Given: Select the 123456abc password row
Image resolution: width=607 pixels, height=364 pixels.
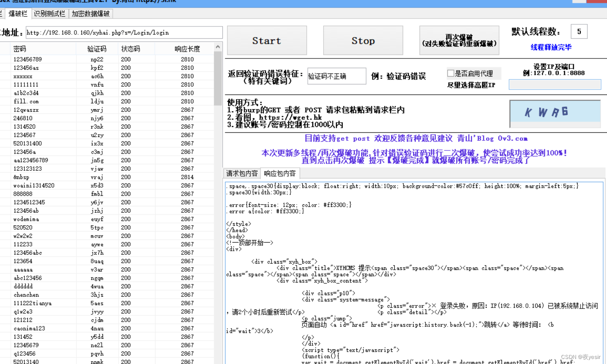Looking at the screenshot, I should point(107,253).
